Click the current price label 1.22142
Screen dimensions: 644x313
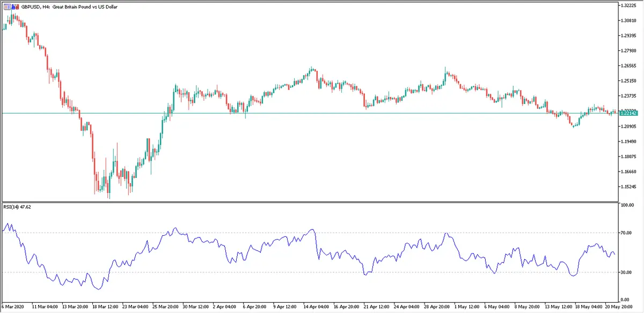628,113
